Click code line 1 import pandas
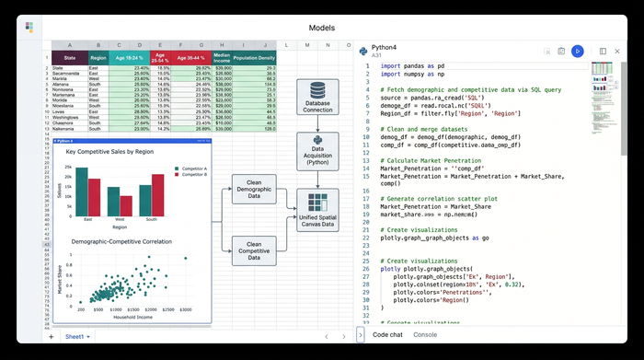 pyautogui.click(x=412, y=65)
